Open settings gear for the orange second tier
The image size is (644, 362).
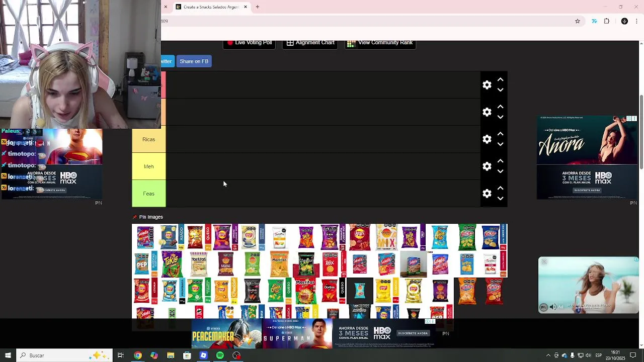point(487,112)
